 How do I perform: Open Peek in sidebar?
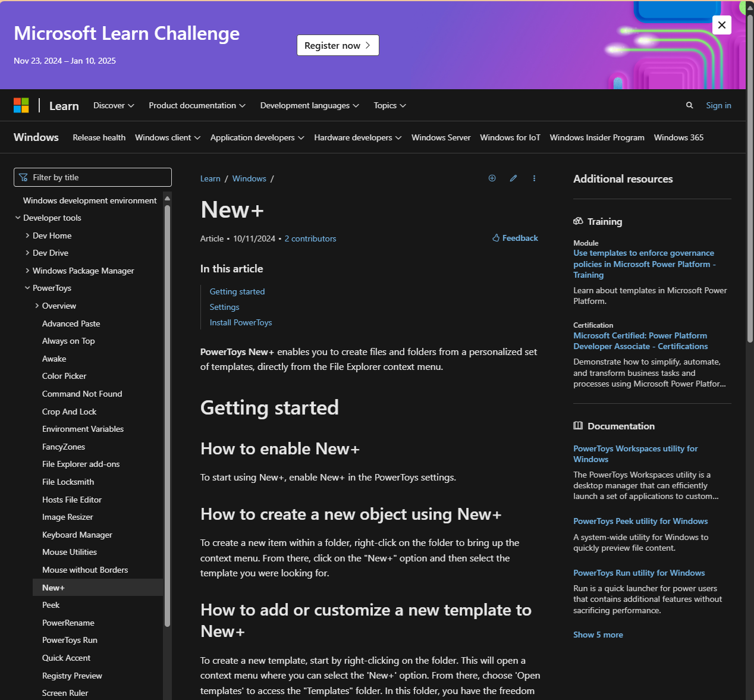click(51, 605)
